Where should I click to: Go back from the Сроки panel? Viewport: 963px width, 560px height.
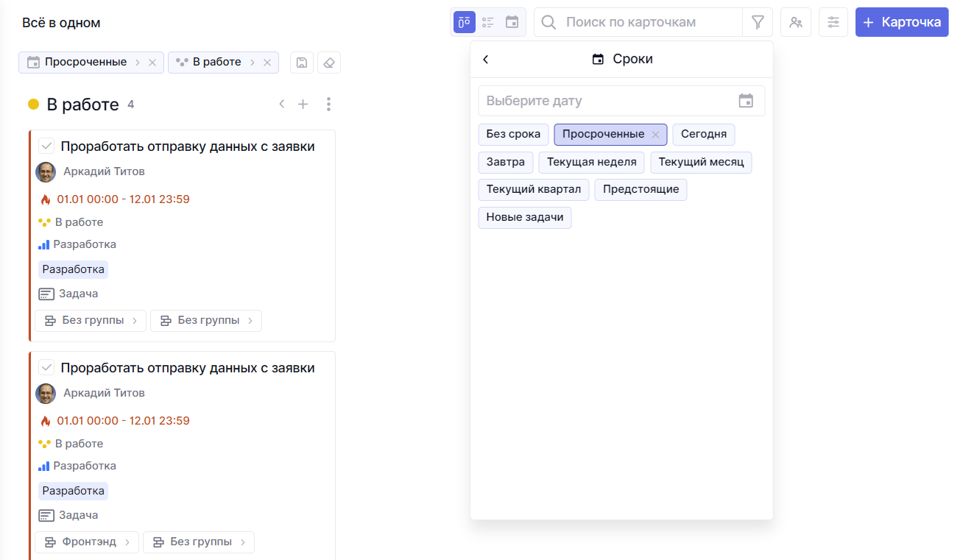(486, 60)
